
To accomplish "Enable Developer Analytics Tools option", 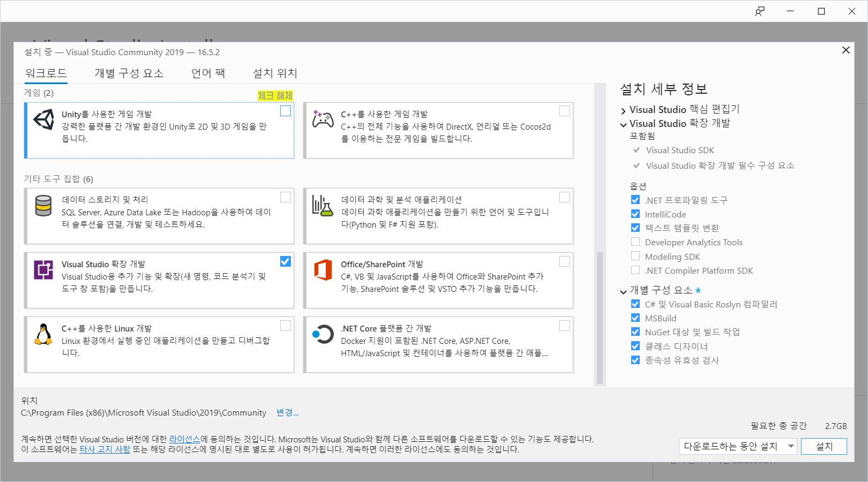I will [635, 242].
